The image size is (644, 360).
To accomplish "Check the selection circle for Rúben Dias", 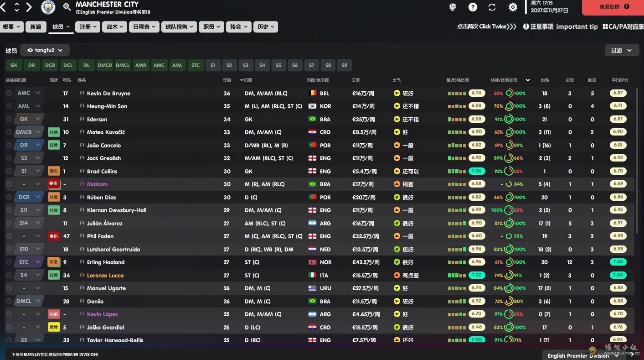I will (x=9, y=197).
